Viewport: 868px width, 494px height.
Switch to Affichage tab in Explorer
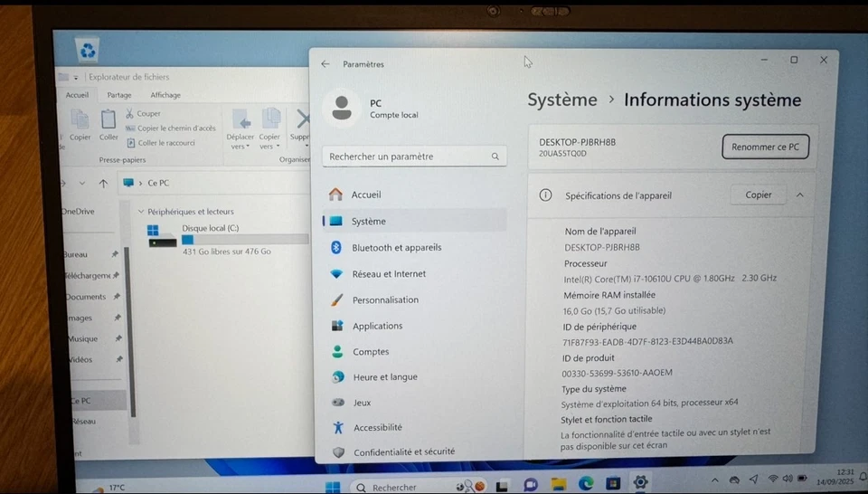(165, 95)
